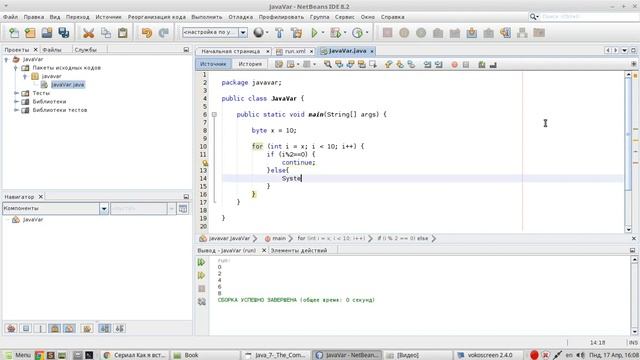Viewport: 640px width, 360px height.
Task: Open the Refactor menu
Action: click(x=157, y=17)
